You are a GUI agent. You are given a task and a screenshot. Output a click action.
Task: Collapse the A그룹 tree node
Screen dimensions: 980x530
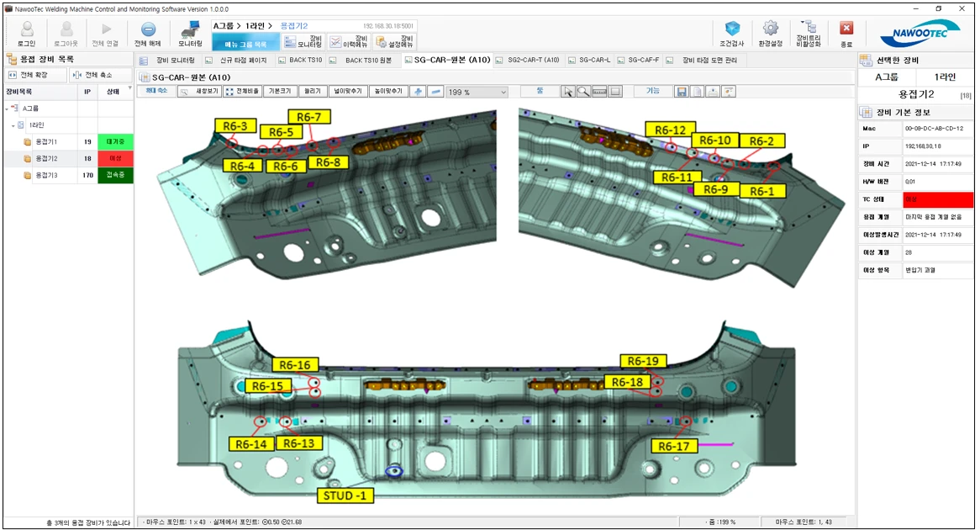point(7,109)
